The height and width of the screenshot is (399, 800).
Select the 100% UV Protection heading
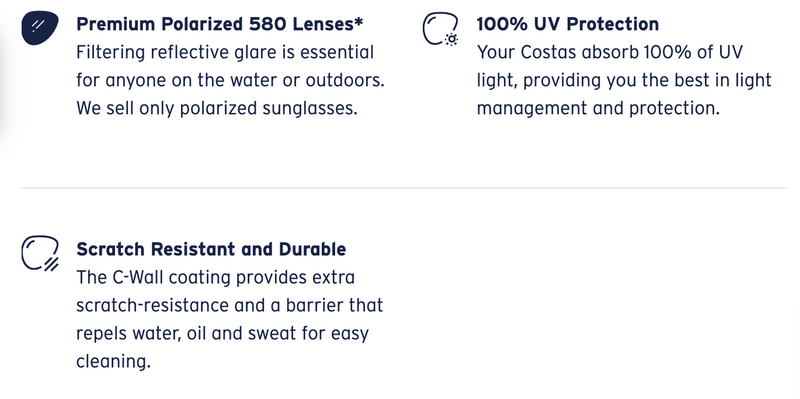click(567, 23)
